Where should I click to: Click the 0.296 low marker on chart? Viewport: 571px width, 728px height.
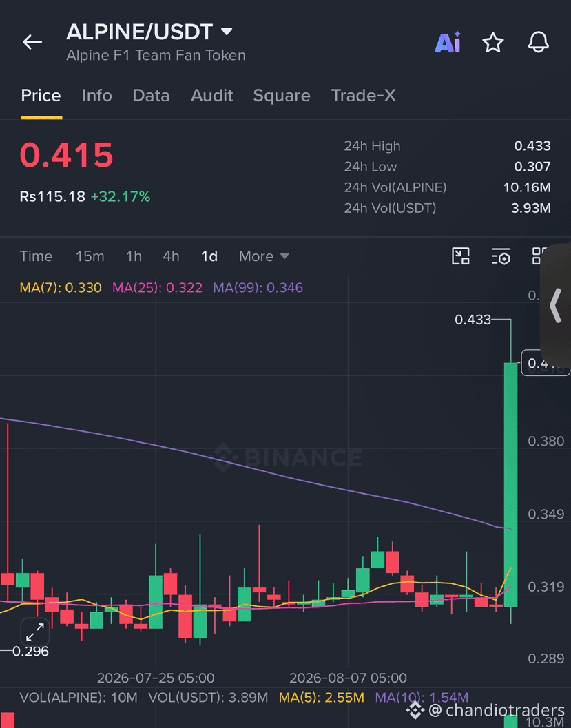(x=30, y=652)
